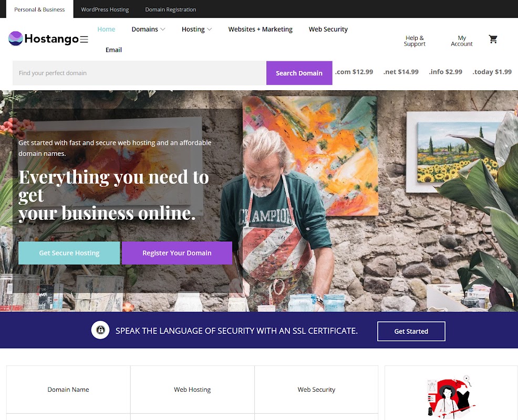This screenshot has width=518, height=420.
Task: Toggle the hamburger menu beside Hostango
Action: (x=84, y=39)
